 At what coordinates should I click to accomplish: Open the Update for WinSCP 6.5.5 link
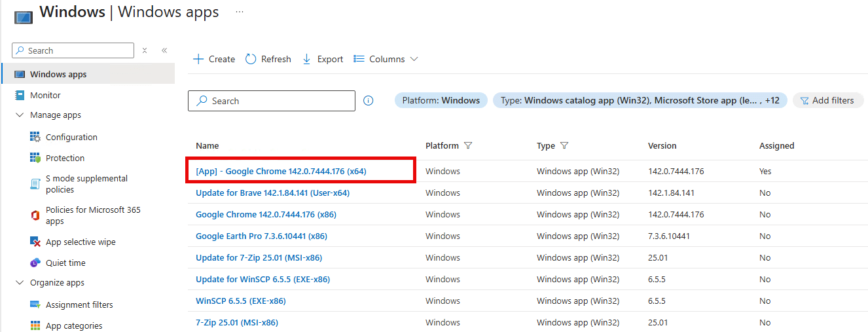[262, 279]
